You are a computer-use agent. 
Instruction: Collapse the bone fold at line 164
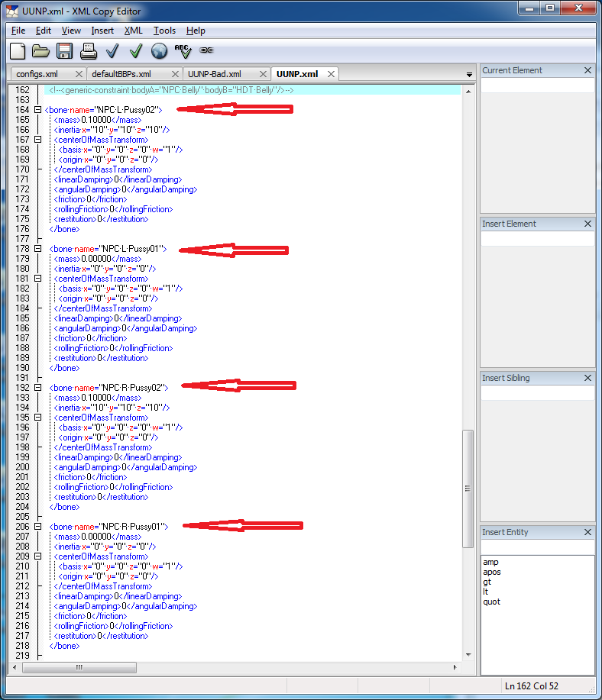[38, 110]
